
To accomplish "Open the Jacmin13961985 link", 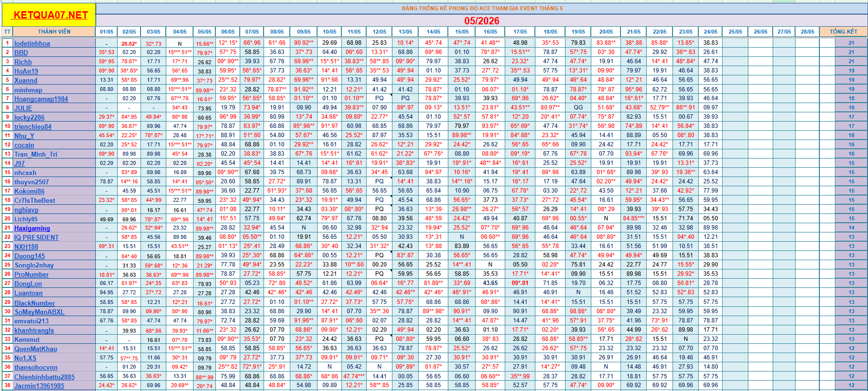I will [39, 386].
